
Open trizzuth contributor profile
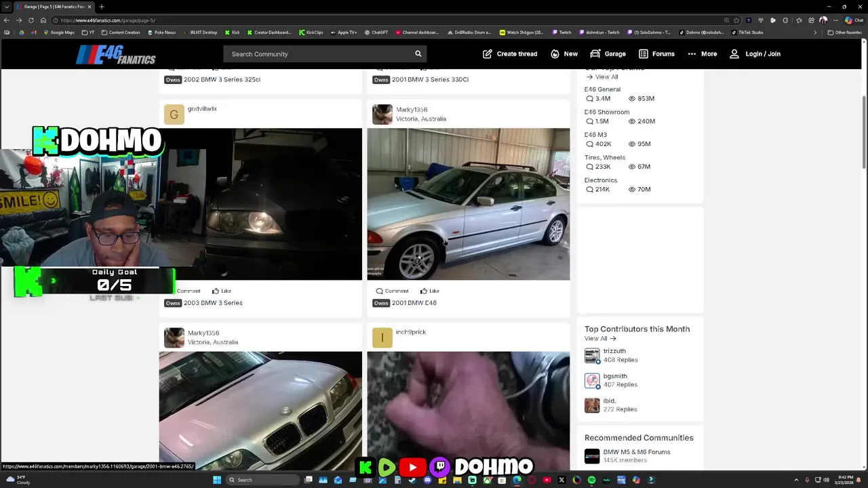coord(614,351)
